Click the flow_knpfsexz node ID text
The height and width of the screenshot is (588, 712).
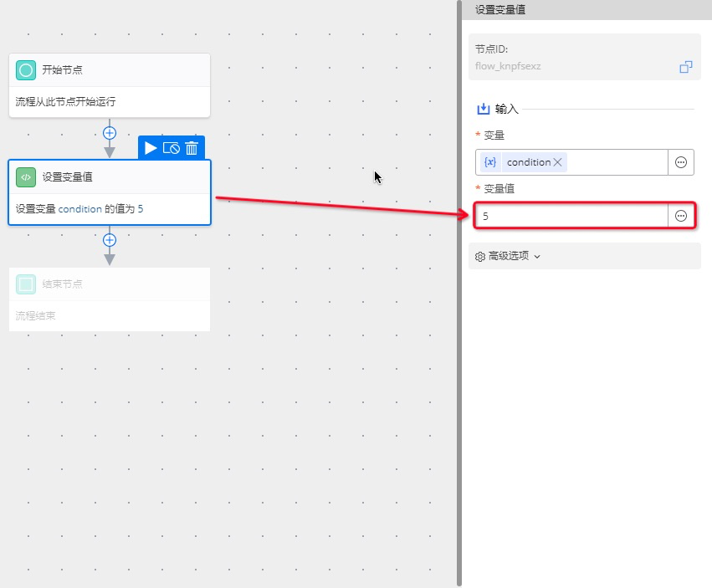pyautogui.click(x=508, y=66)
